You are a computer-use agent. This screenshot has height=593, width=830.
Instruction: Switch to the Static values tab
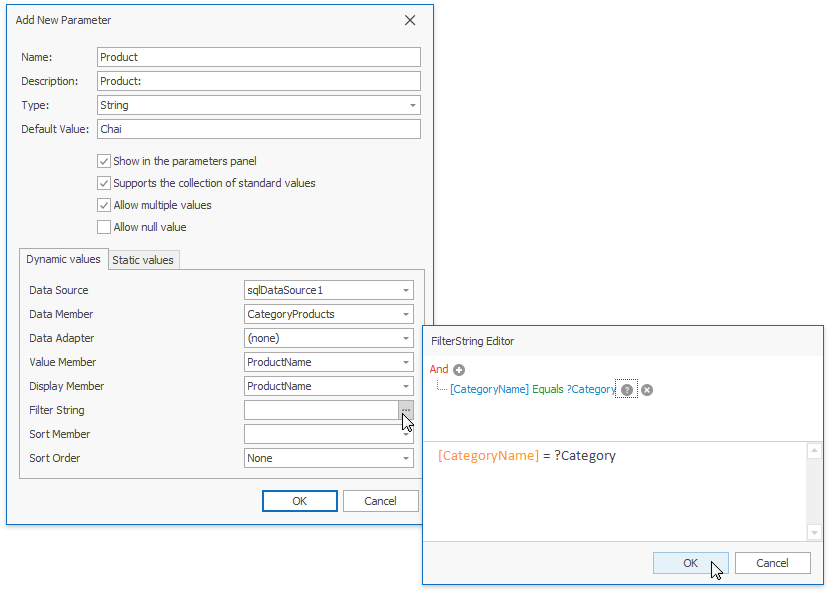(x=143, y=260)
